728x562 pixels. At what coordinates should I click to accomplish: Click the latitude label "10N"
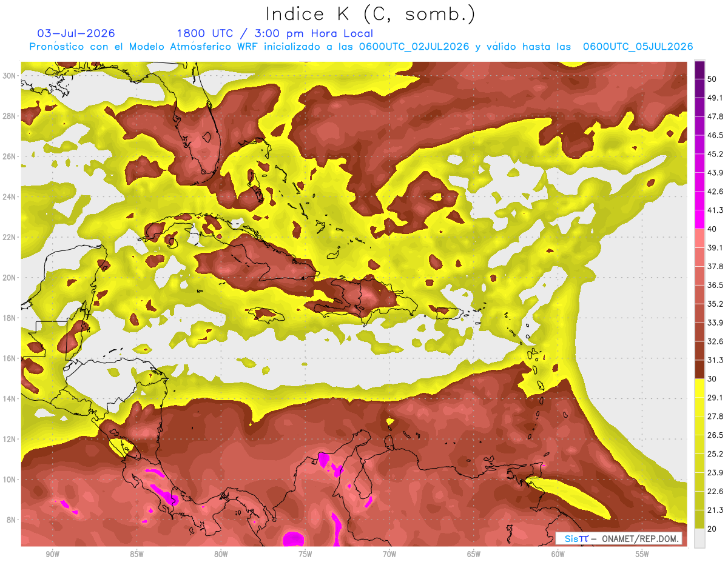pos(9,480)
